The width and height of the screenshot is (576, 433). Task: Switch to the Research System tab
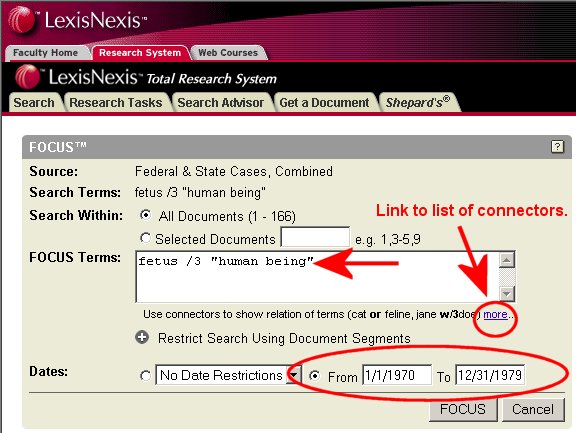click(x=140, y=53)
